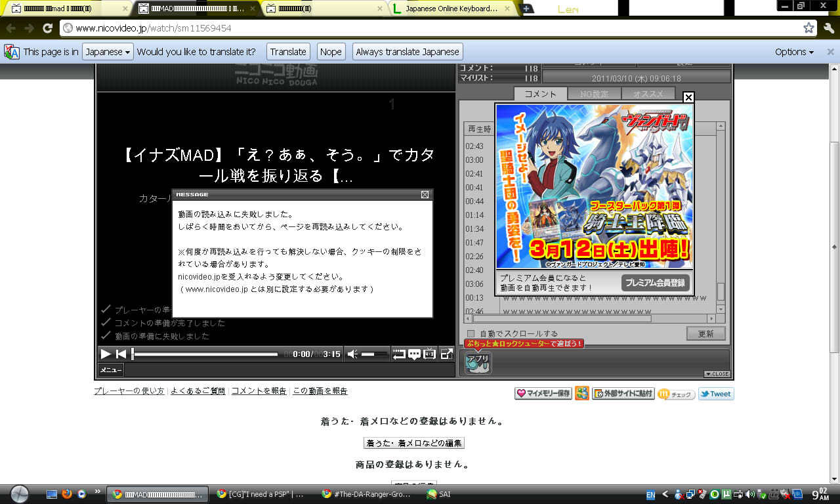Switch to '[CG]I need a PSP' taskbar window
840x504 pixels.
point(262,494)
